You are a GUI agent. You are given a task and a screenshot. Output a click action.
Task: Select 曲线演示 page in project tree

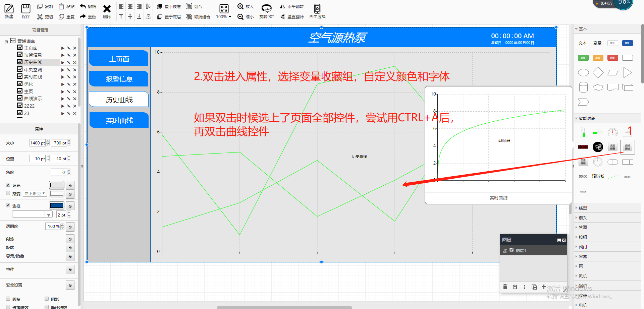pyautogui.click(x=33, y=99)
